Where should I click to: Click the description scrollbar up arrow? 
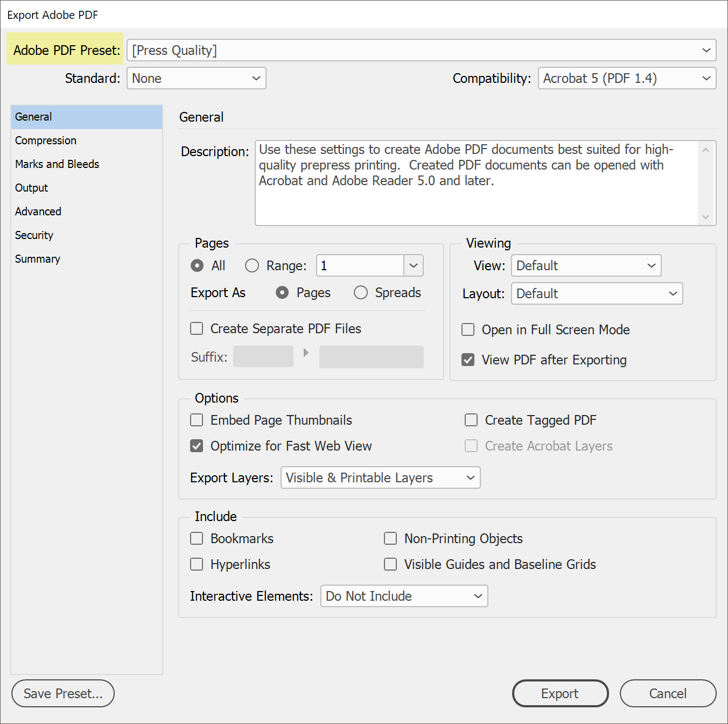pos(705,150)
